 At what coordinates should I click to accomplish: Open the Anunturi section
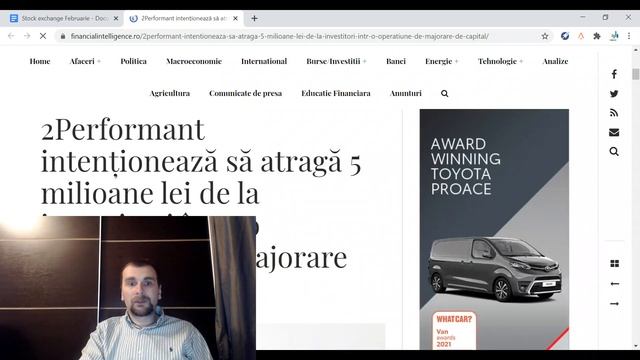[406, 93]
